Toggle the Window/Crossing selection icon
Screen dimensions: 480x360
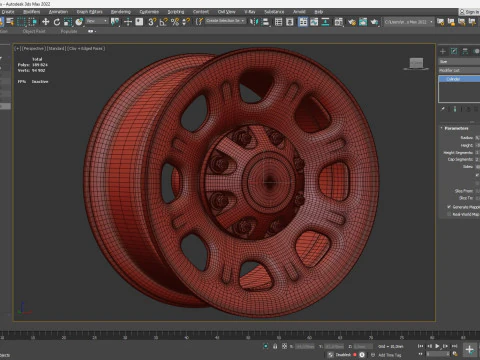tap(33, 22)
